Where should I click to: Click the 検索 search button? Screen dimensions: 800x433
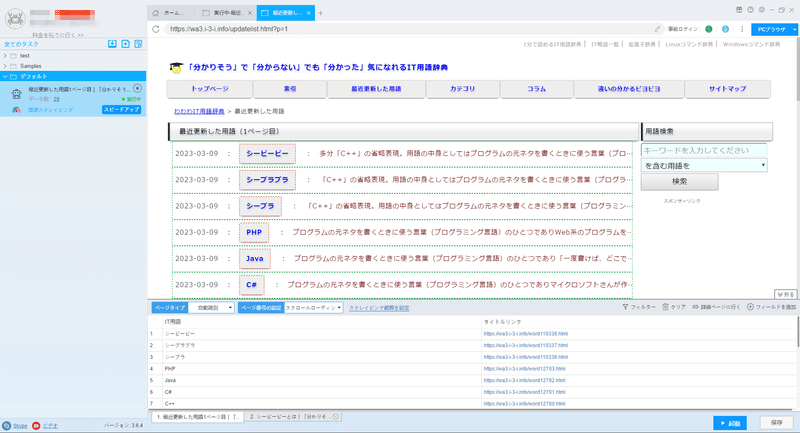pyautogui.click(x=680, y=182)
